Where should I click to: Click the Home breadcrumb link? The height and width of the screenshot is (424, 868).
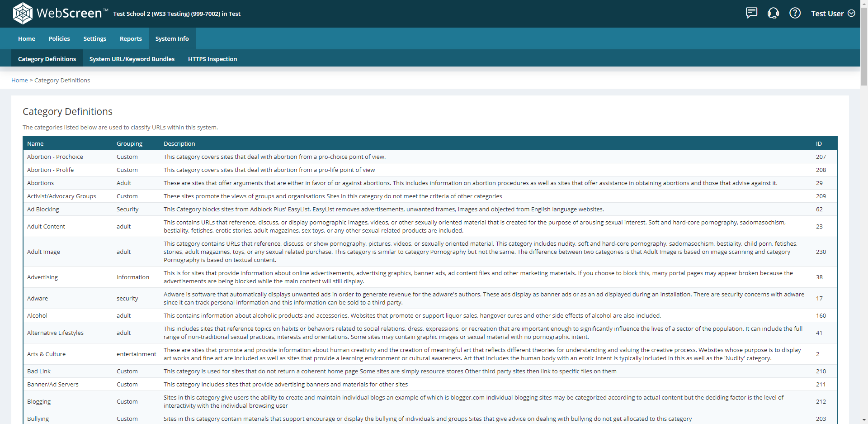click(19, 81)
